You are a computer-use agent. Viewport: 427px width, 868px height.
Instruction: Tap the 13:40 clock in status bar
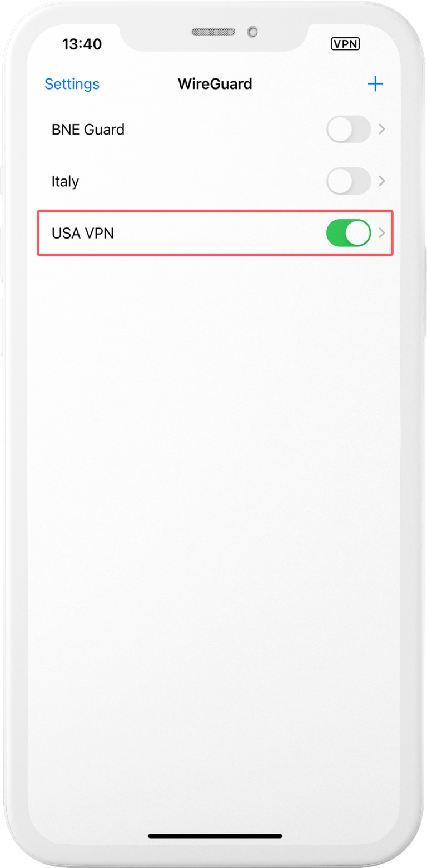tap(82, 44)
